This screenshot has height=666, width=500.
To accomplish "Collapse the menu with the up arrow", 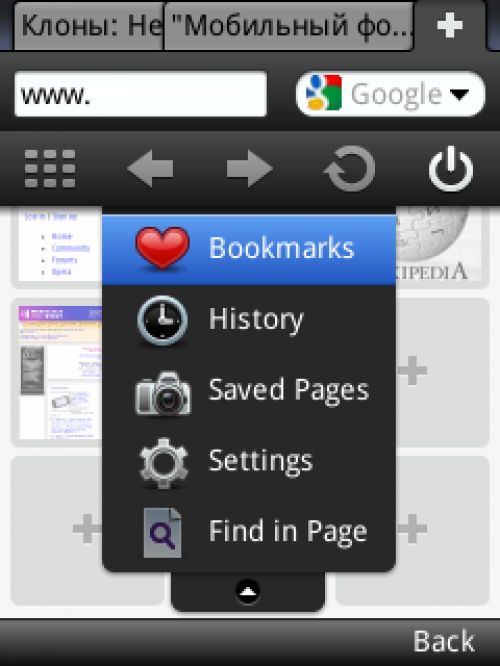I will click(248, 591).
